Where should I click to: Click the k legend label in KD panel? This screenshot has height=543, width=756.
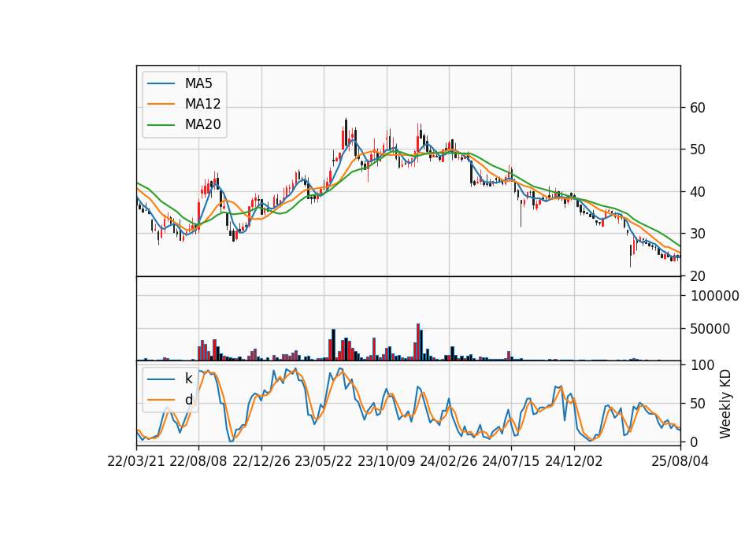point(188,379)
